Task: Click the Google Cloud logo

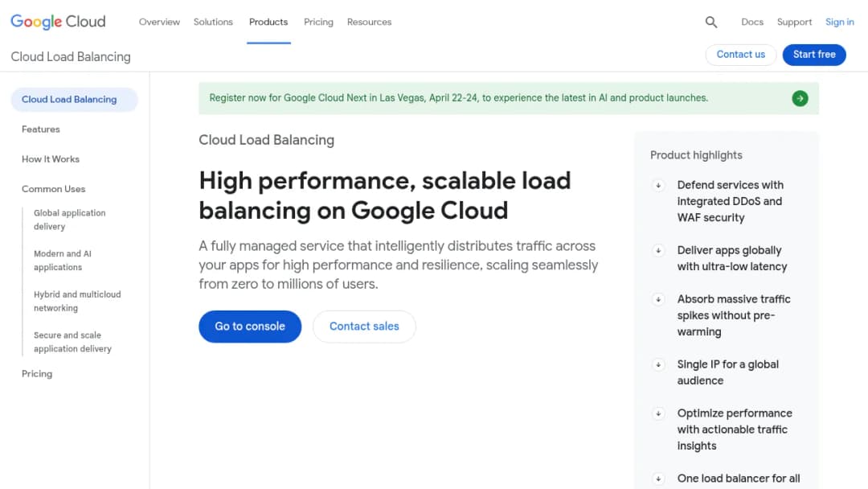Action: click(58, 22)
